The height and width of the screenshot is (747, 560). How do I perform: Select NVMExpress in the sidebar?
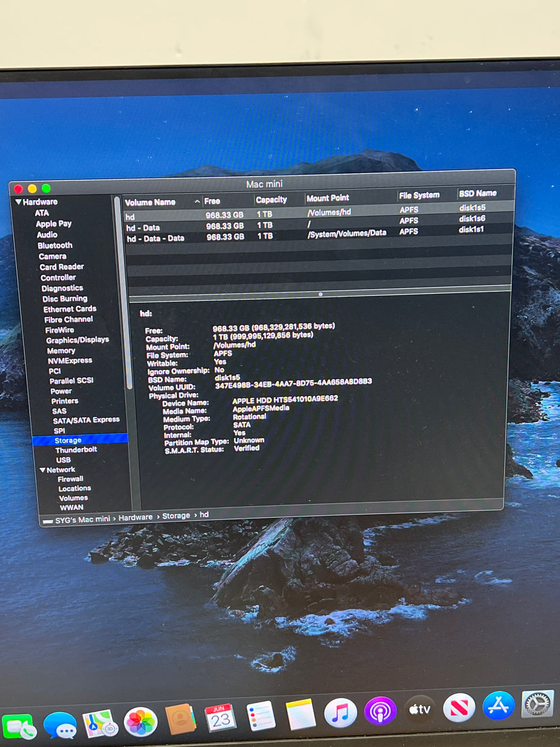[x=69, y=361]
